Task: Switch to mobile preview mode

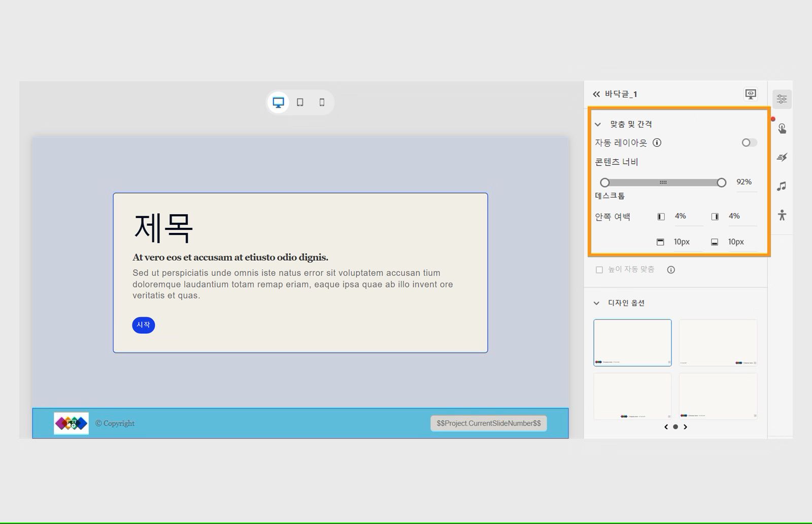Action: pos(322,102)
